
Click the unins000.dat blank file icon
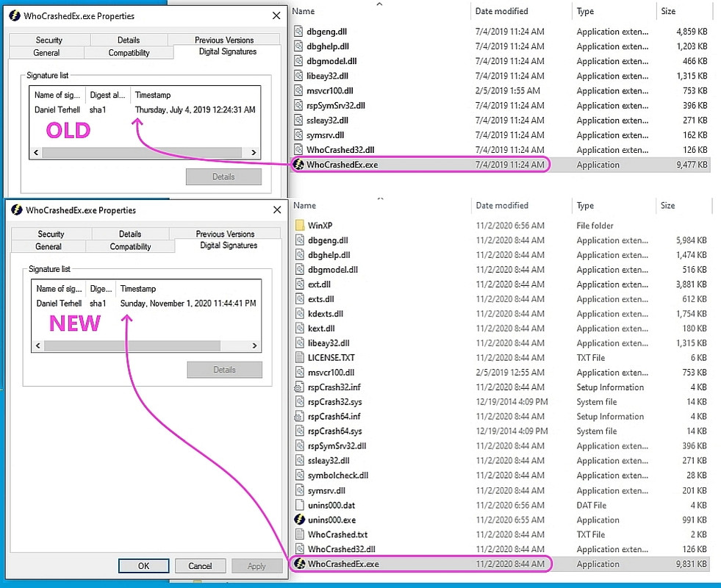tap(300, 505)
